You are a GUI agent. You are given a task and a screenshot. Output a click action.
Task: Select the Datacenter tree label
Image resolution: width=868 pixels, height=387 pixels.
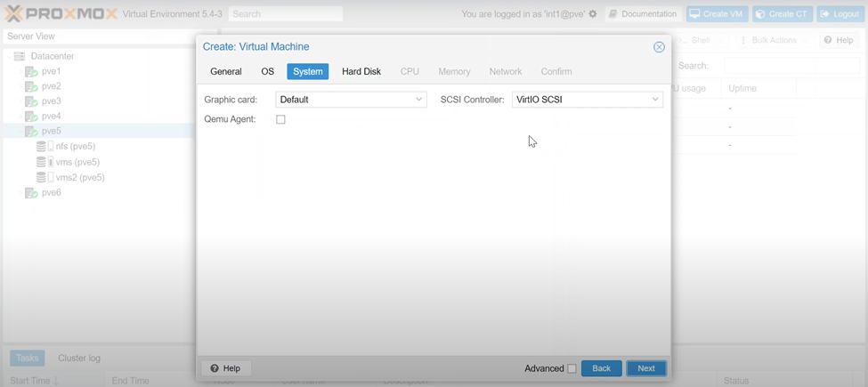tap(53, 56)
